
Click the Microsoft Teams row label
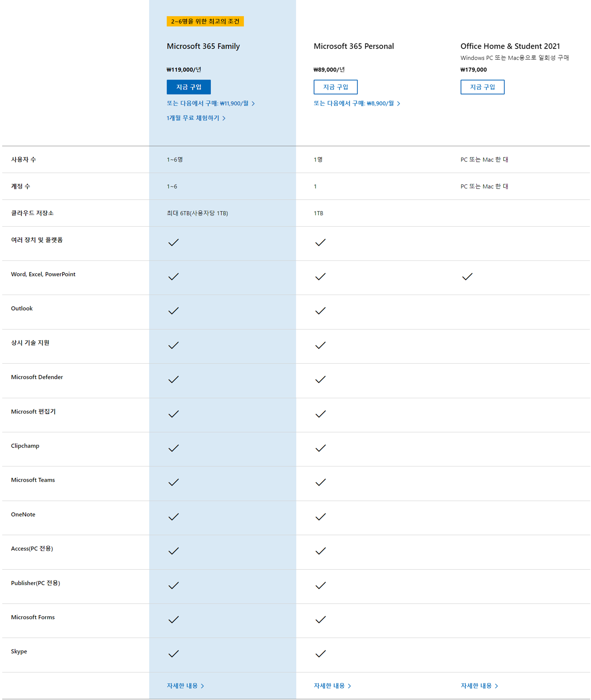pyautogui.click(x=33, y=480)
